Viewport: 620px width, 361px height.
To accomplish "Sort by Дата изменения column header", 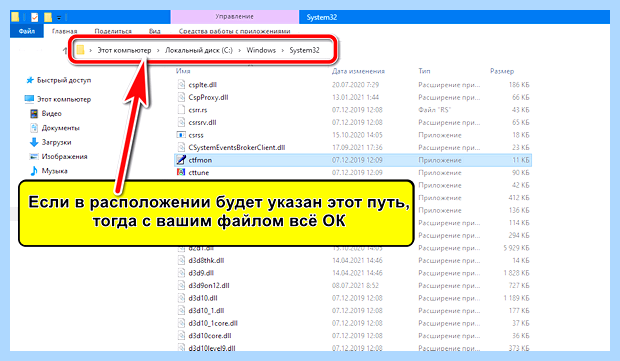I will 358,71.
